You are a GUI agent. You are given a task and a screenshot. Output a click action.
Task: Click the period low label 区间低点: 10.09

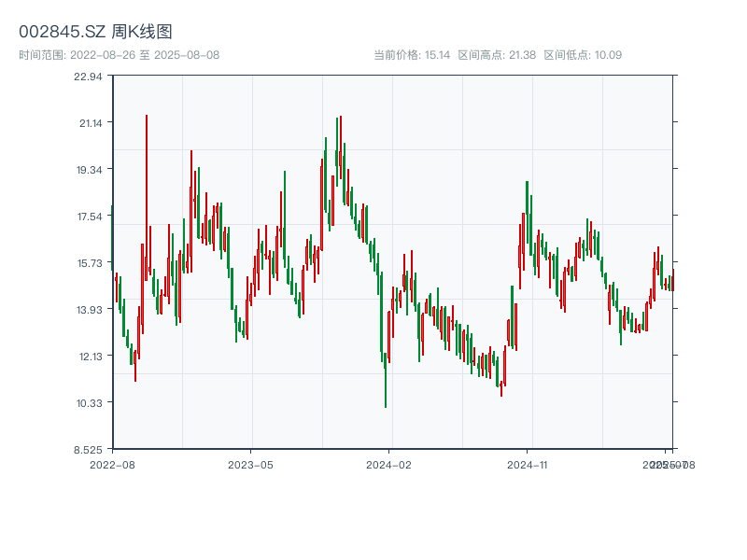583,55
